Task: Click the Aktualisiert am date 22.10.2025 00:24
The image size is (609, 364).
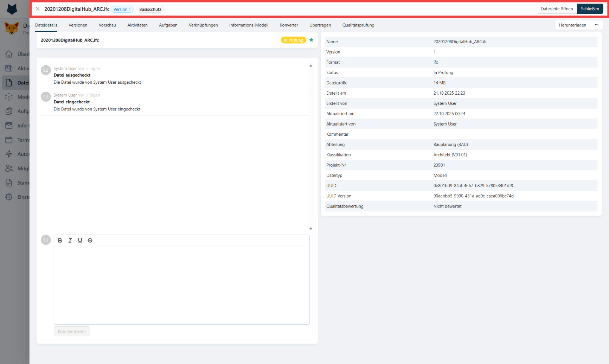Action: click(x=449, y=114)
